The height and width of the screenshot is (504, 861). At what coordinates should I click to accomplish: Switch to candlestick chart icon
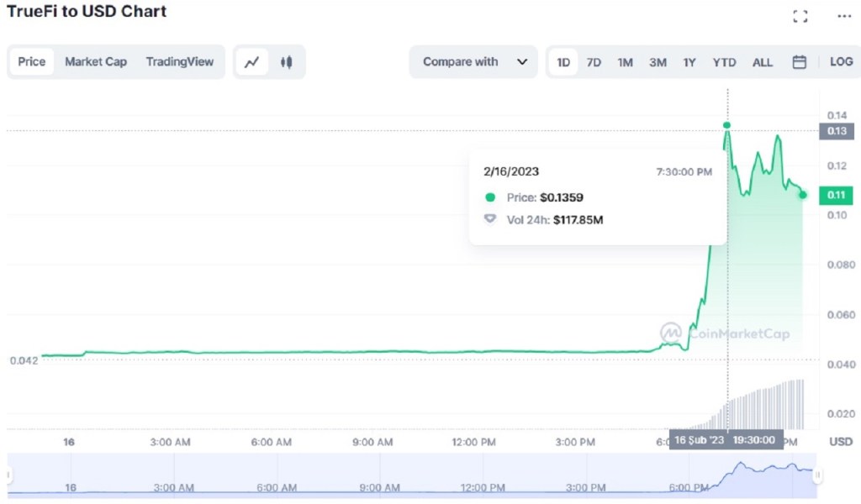[286, 62]
